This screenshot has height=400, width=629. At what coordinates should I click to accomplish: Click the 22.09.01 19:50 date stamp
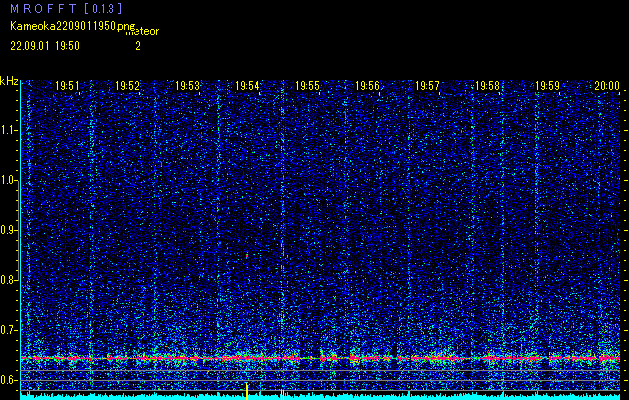[45, 46]
